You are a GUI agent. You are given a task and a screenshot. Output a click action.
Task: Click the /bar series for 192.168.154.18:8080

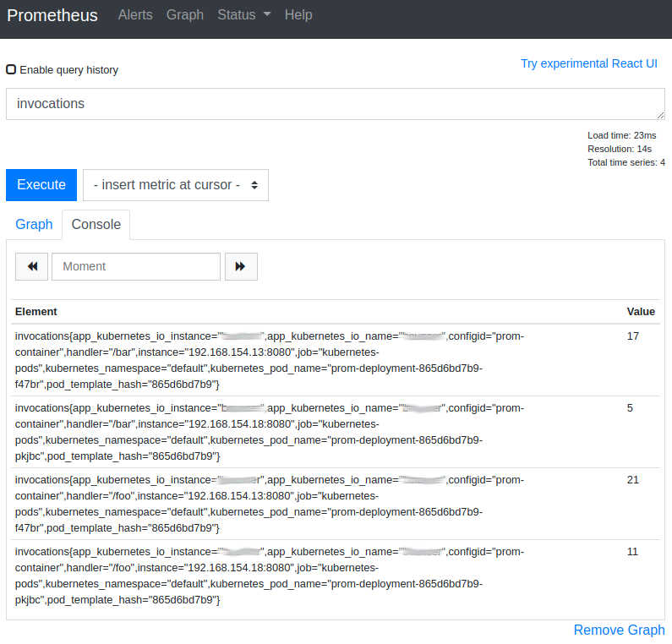(270, 432)
